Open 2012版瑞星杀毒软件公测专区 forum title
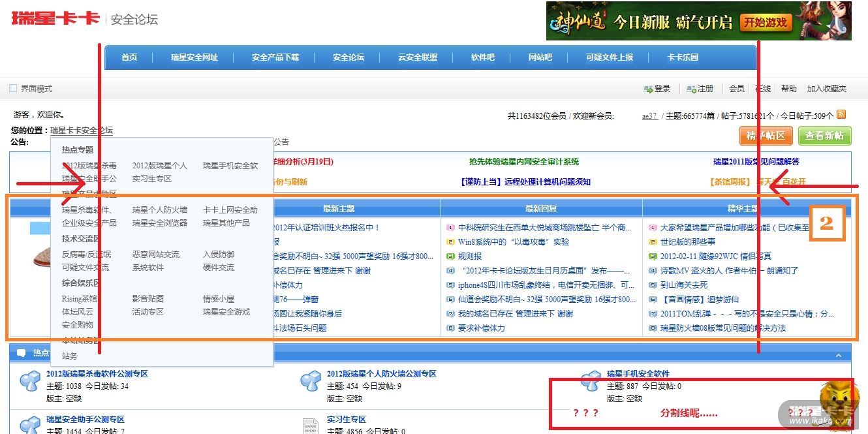Screen dimensions: 868x434 point(97,374)
